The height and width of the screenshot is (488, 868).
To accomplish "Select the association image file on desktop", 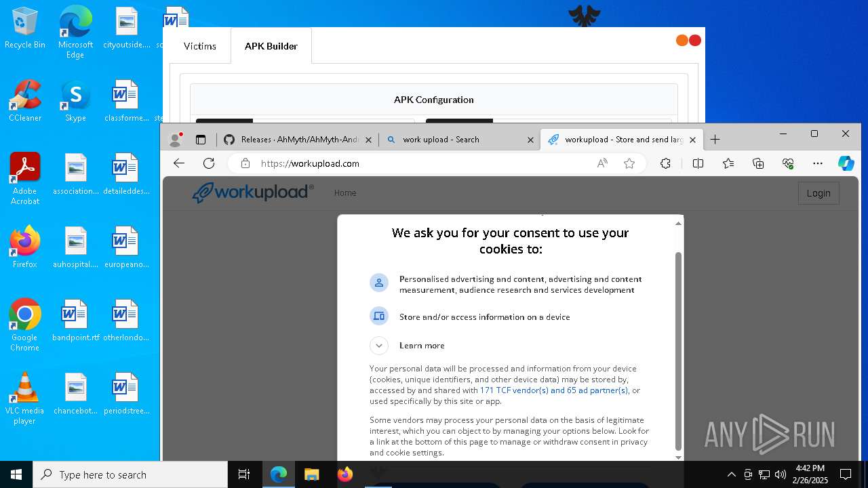I will [x=75, y=174].
